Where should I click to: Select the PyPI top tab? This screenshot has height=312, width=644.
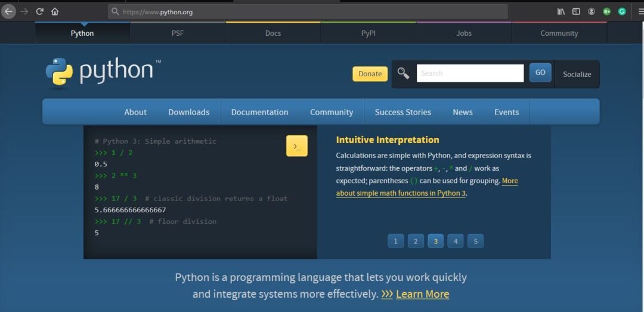click(368, 33)
